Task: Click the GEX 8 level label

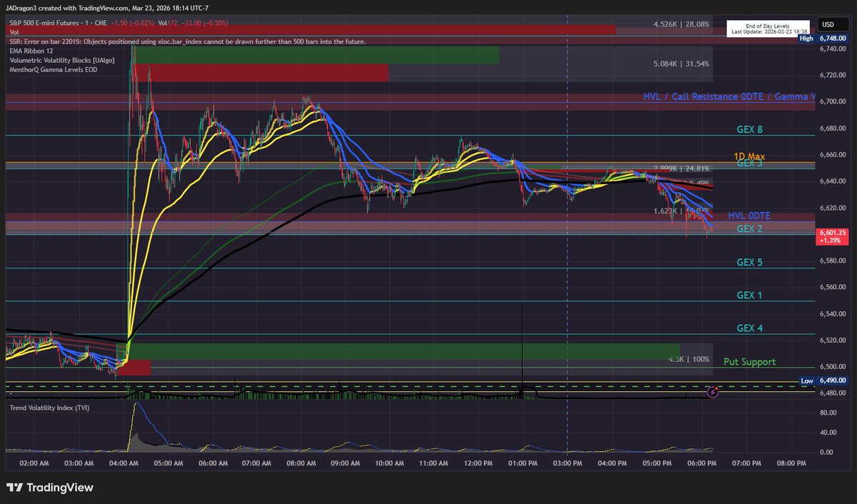Action: (x=749, y=129)
